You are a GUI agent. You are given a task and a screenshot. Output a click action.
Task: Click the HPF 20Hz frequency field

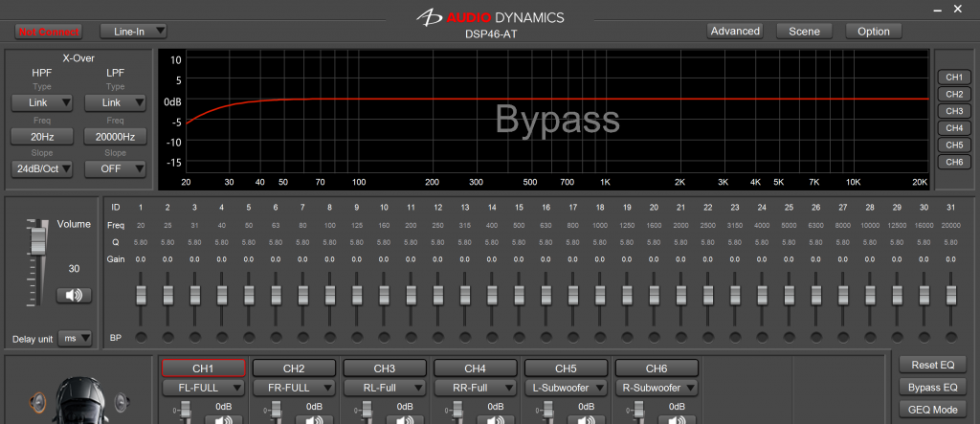coord(41,137)
